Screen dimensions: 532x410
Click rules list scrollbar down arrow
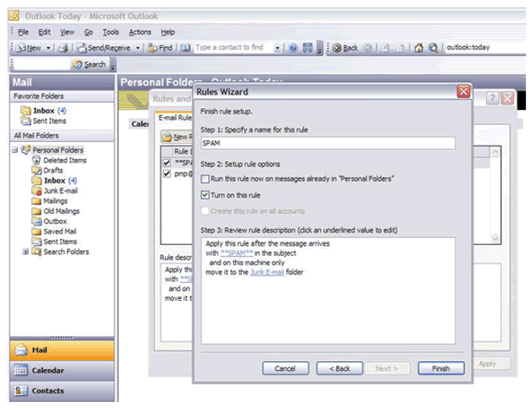click(495, 239)
